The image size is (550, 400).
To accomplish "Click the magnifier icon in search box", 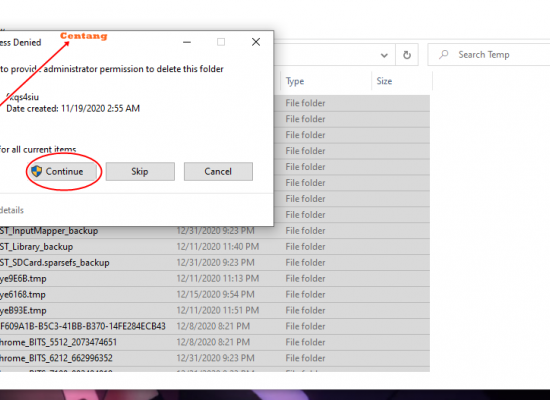I will pos(444,54).
